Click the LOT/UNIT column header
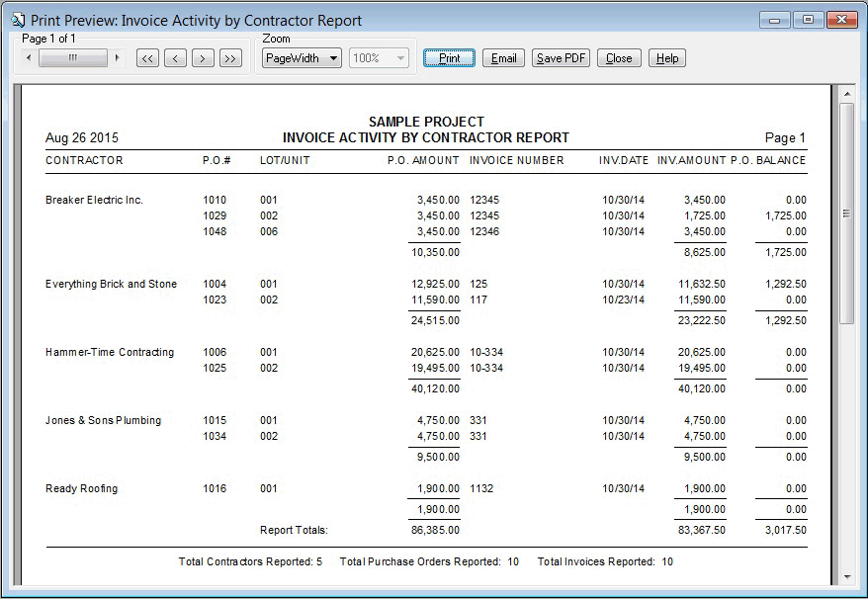 285,160
